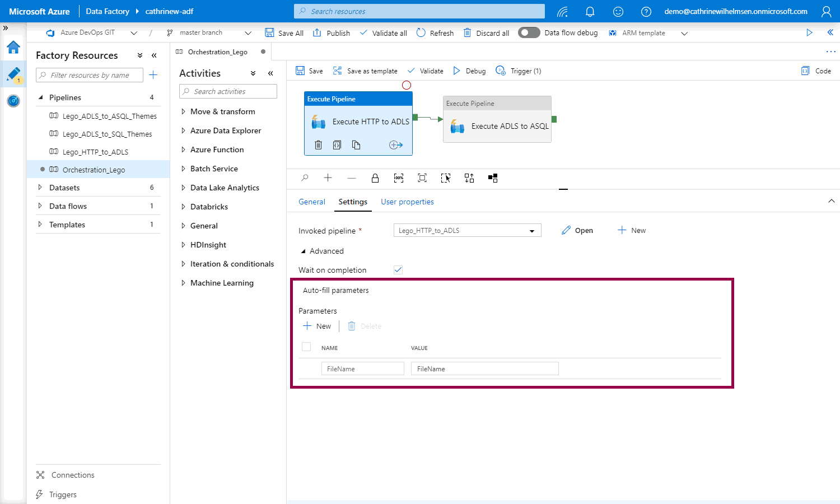Screen dimensions: 840x504
Task: Click the lock canvas icon
Action: pos(375,178)
